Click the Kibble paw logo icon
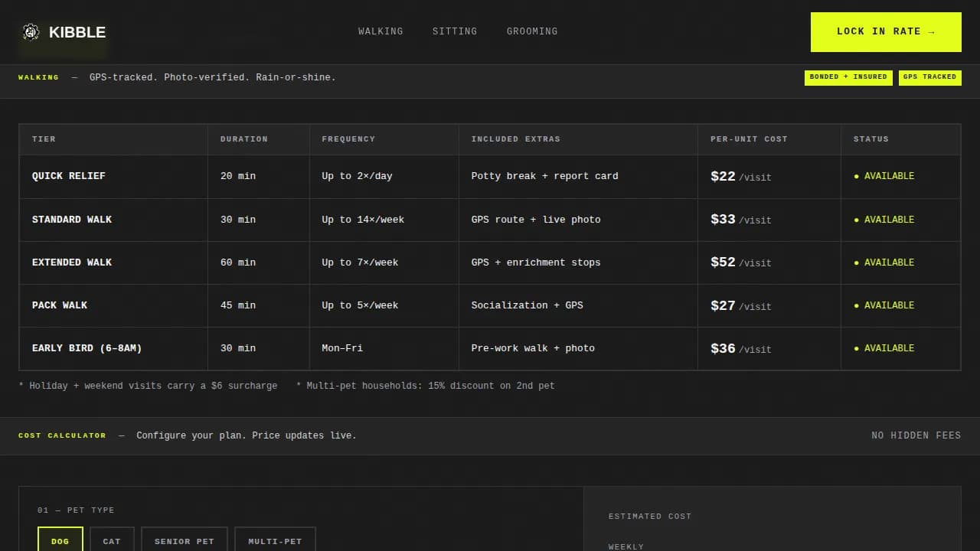The width and height of the screenshot is (980, 551). tap(31, 31)
